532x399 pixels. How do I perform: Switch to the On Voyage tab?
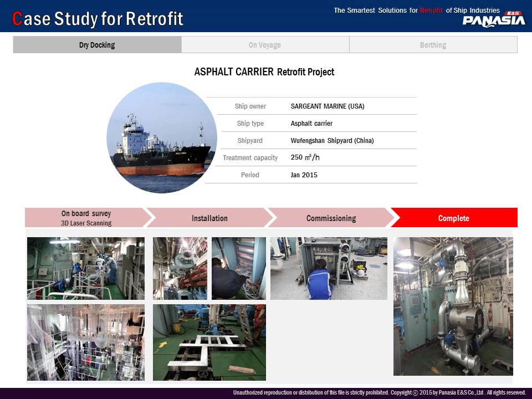(265, 45)
